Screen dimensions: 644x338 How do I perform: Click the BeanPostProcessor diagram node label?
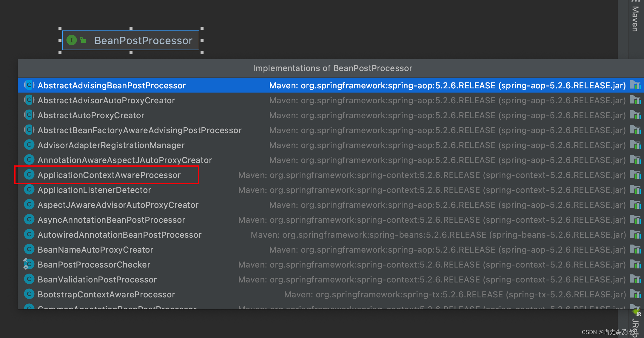143,41
